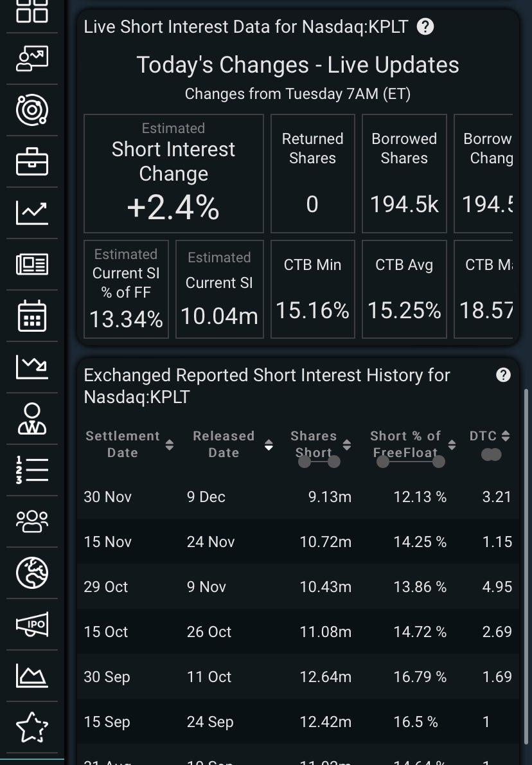Select the CTB Min 15.16% card
Image resolution: width=532 pixels, height=765 pixels.
click(x=312, y=289)
